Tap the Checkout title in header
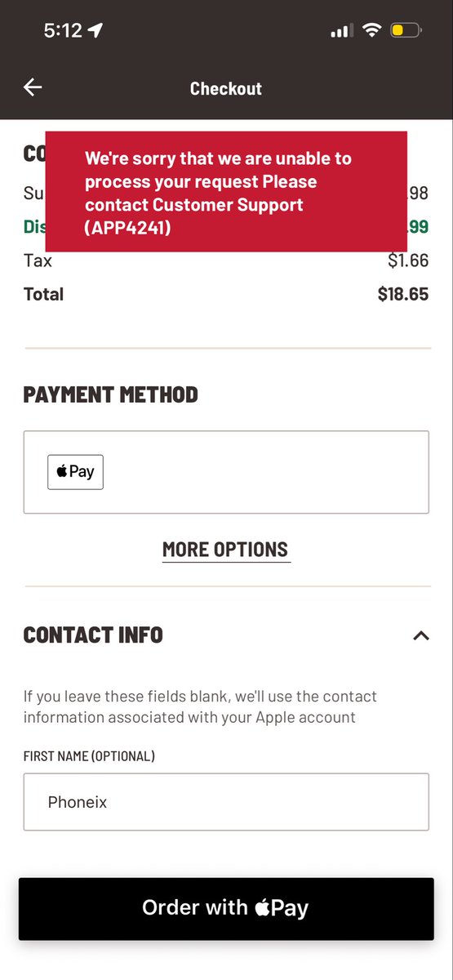Screen dimensions: 453x980 pos(226,88)
